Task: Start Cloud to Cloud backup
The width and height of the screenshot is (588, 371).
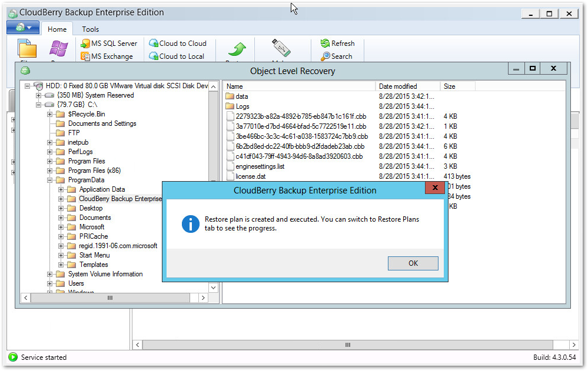Action: pos(177,44)
